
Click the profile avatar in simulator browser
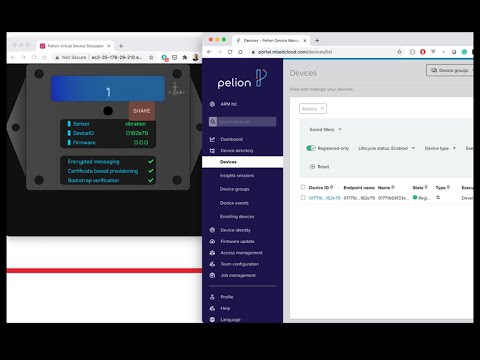coord(196,57)
